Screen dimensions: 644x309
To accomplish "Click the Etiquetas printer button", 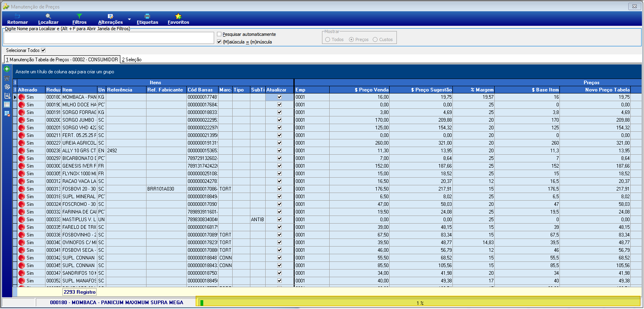I will 147,19.
